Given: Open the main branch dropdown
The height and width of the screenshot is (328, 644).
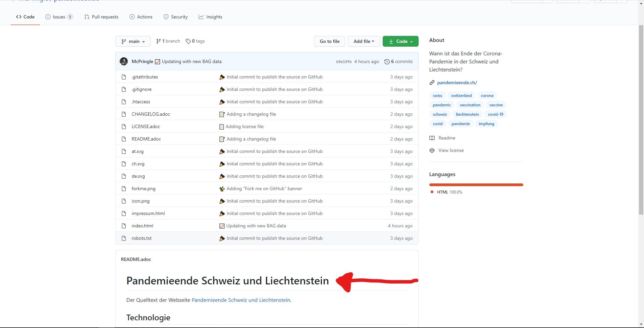Looking at the screenshot, I should coord(133,41).
